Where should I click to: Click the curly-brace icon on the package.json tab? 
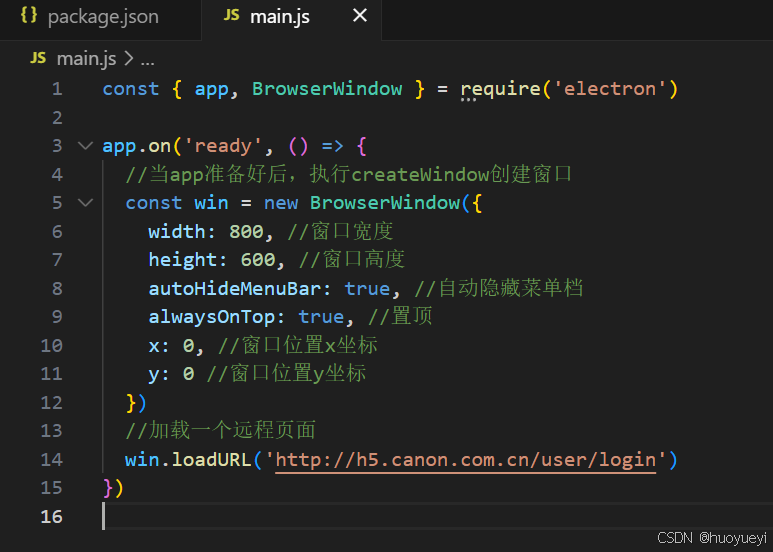(29, 15)
